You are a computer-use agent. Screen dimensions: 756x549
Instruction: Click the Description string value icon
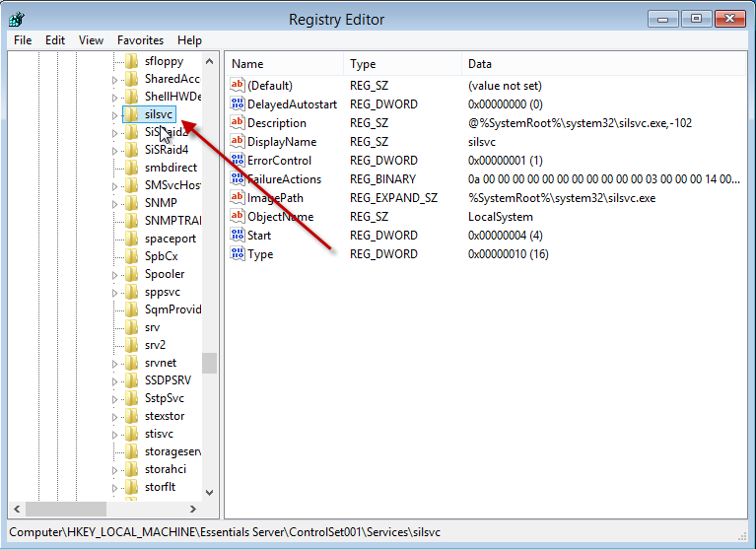(237, 123)
